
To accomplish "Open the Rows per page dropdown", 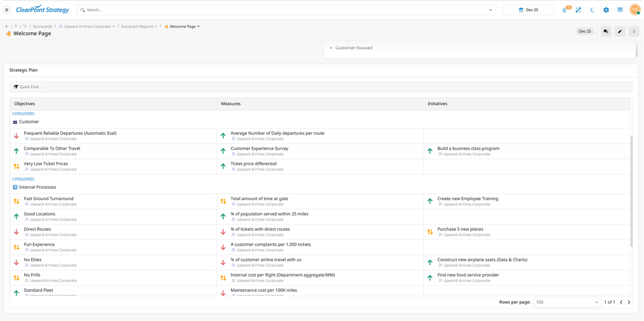I will (567, 302).
